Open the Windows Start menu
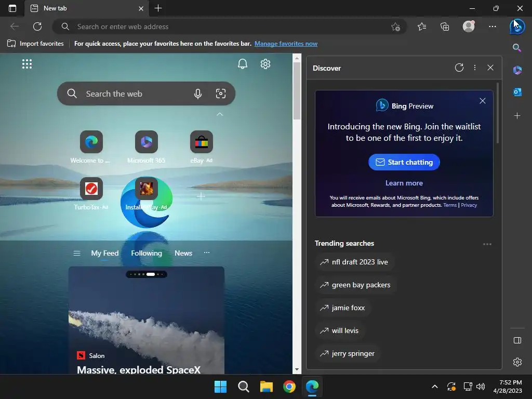 220,387
